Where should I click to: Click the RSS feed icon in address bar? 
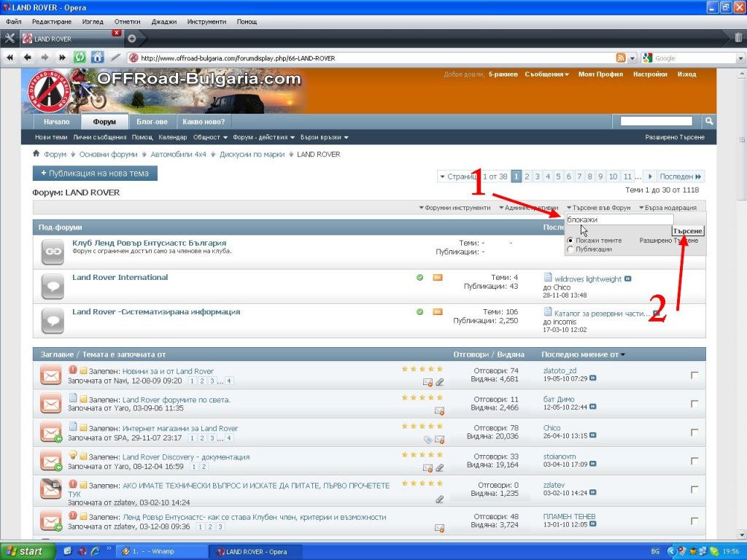[620, 58]
